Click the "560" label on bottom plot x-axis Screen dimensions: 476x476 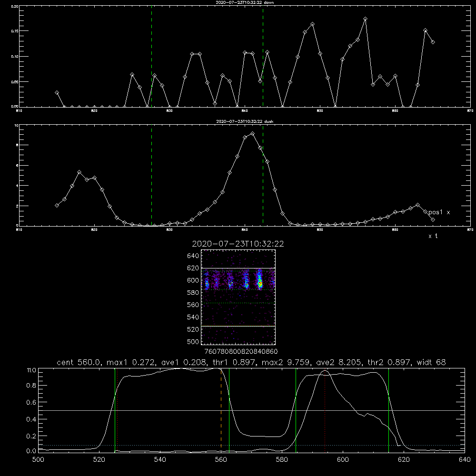[221, 460]
